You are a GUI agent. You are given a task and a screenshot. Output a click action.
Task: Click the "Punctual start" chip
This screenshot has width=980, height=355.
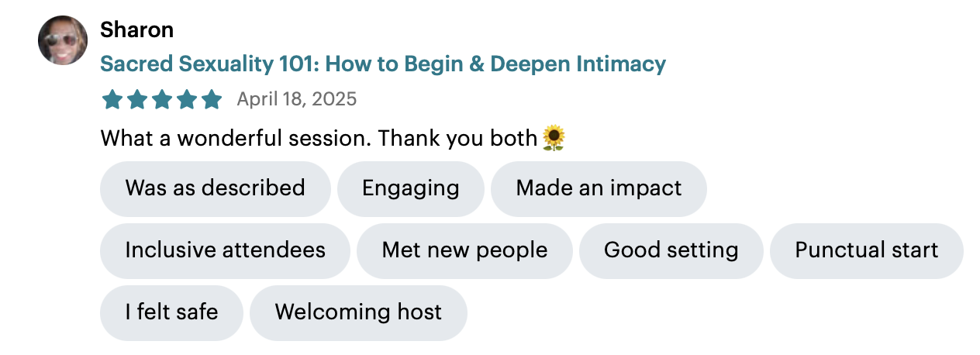tap(867, 250)
